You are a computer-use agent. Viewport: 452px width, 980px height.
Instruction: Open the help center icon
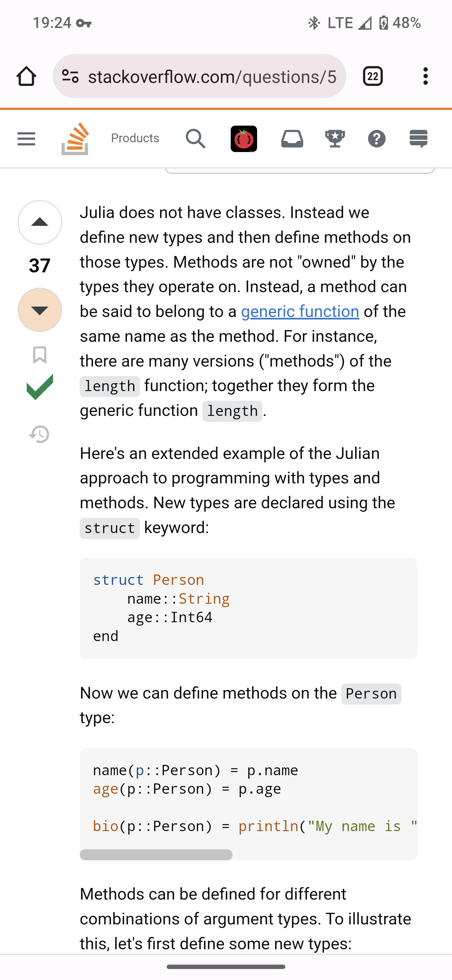[x=376, y=139]
